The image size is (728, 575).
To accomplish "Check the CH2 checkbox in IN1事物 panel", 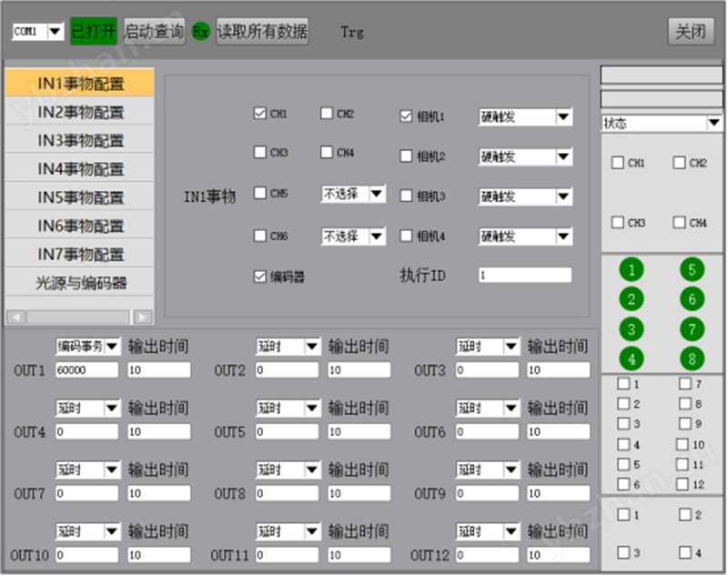I will (327, 113).
